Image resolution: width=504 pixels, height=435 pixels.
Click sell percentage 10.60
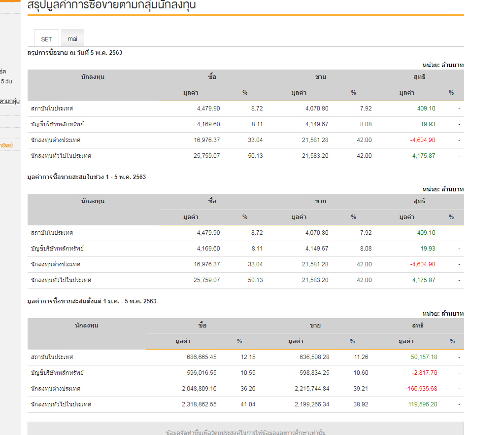(x=361, y=372)
